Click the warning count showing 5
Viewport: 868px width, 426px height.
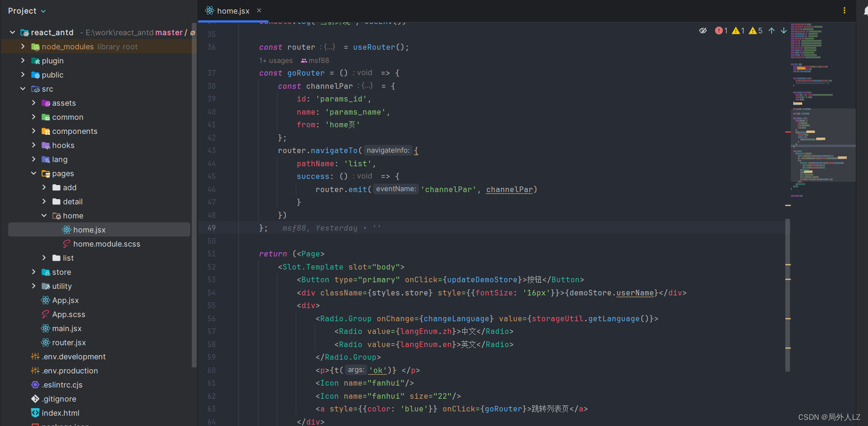point(756,31)
